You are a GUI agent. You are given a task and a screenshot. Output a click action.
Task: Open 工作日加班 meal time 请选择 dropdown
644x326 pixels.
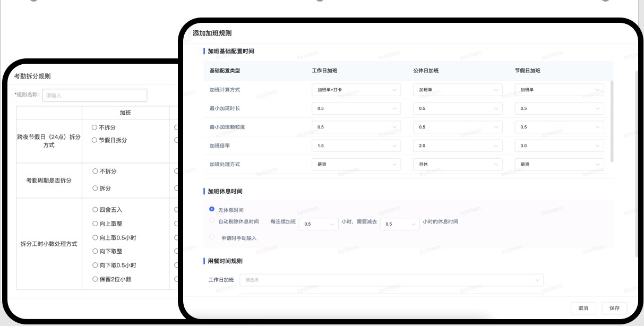[391, 279]
